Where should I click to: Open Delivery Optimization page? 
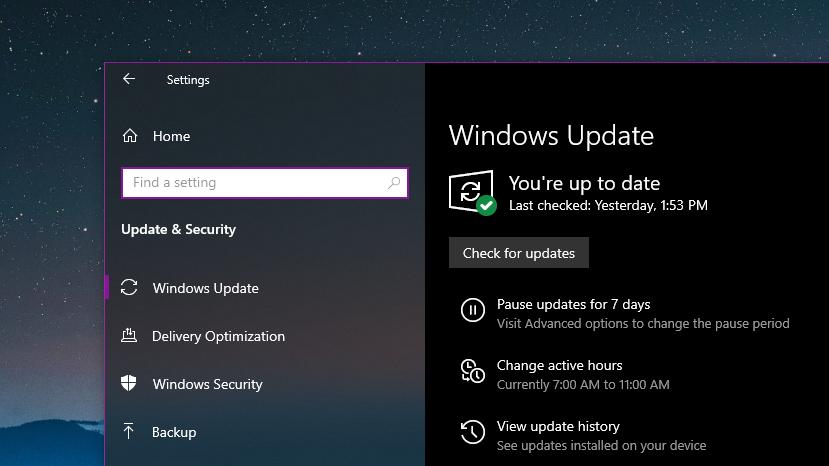coord(218,336)
